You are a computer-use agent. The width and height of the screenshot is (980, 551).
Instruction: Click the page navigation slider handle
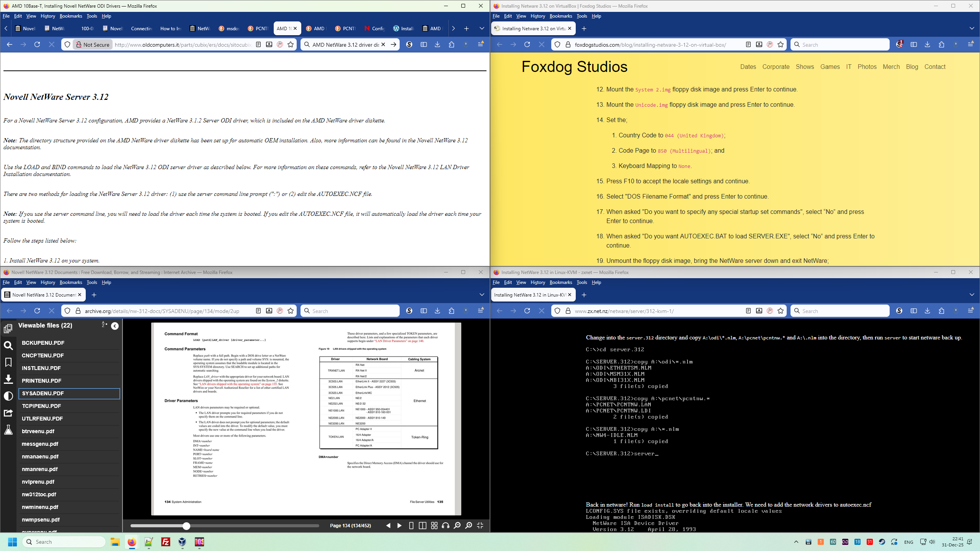coord(186,526)
